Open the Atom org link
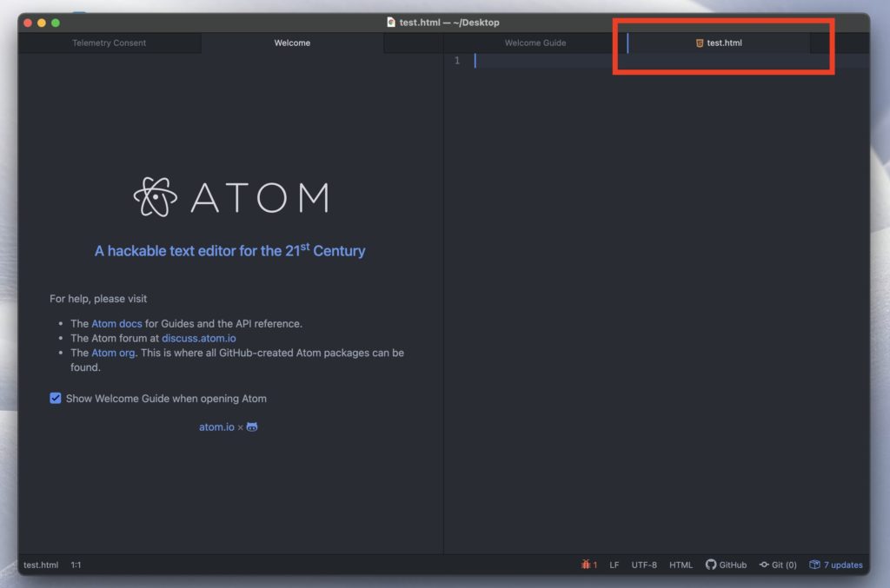Image resolution: width=890 pixels, height=588 pixels. pyautogui.click(x=113, y=353)
